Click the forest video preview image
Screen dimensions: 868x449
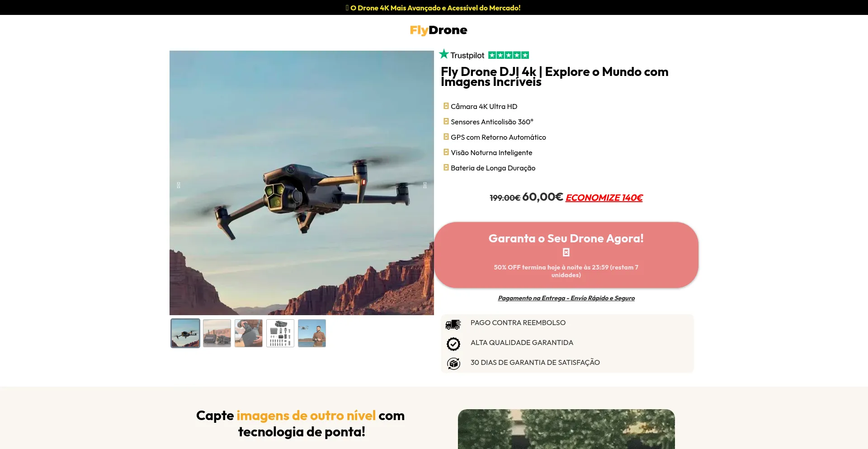point(566,429)
